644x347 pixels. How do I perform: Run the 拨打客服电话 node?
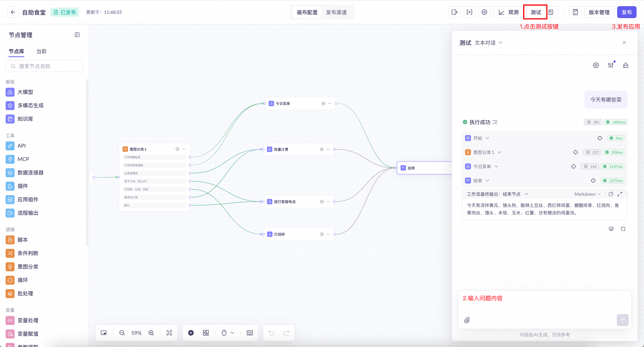tap(322, 202)
